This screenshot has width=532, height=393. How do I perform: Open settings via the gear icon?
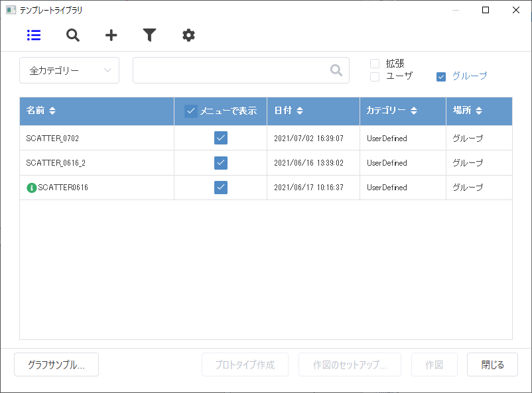[188, 35]
